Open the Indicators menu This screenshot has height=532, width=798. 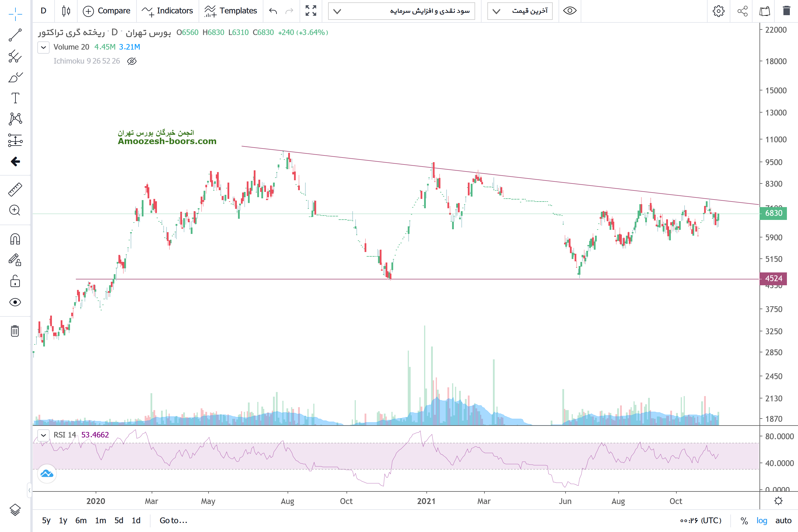coord(168,11)
